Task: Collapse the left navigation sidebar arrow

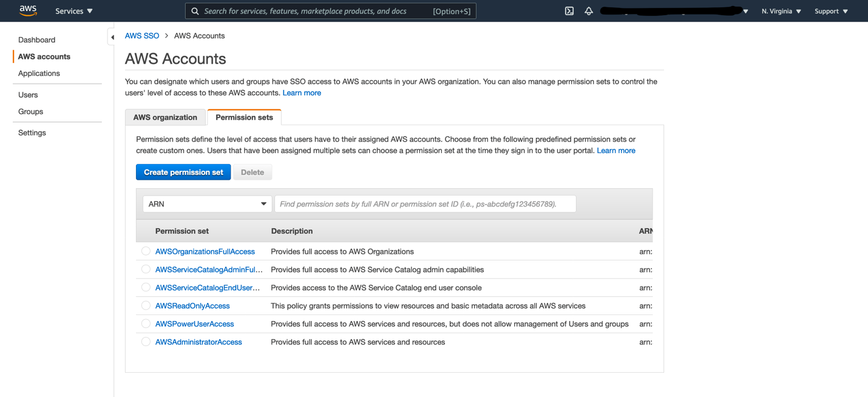Action: [112, 37]
